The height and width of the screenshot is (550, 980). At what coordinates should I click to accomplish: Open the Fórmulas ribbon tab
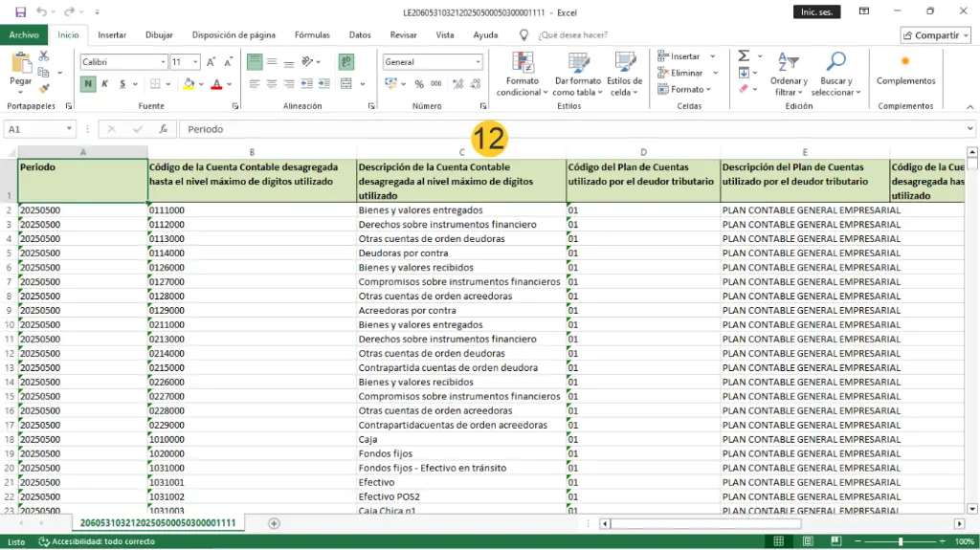(312, 35)
